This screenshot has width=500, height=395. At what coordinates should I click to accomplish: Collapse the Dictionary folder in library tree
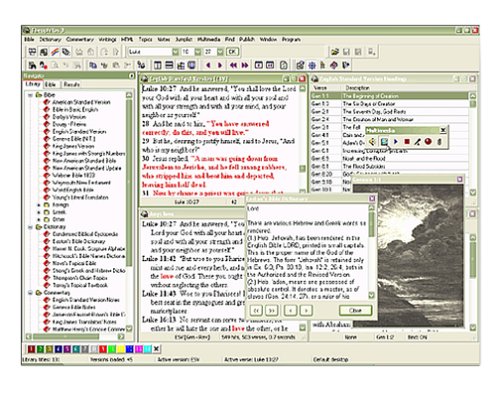30,227
